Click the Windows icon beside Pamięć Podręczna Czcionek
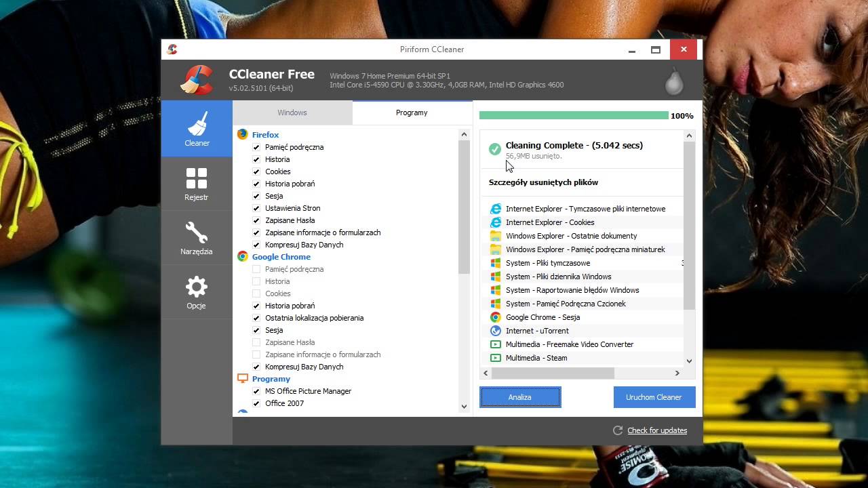 pyautogui.click(x=496, y=304)
